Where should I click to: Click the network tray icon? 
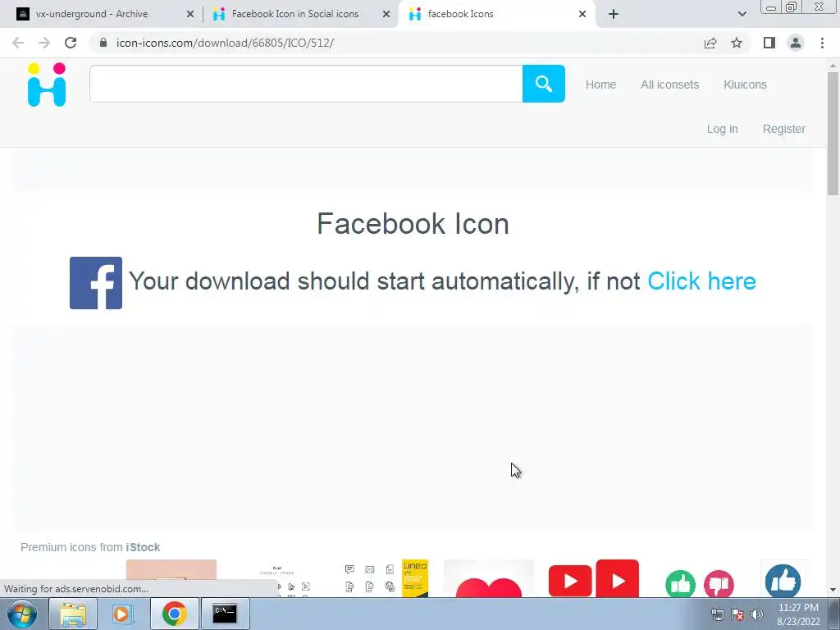(717, 614)
